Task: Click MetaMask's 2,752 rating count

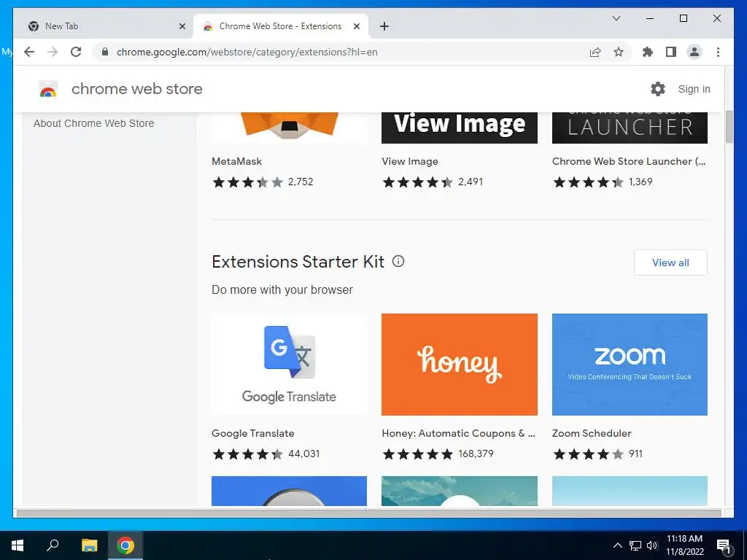Action: click(x=301, y=182)
